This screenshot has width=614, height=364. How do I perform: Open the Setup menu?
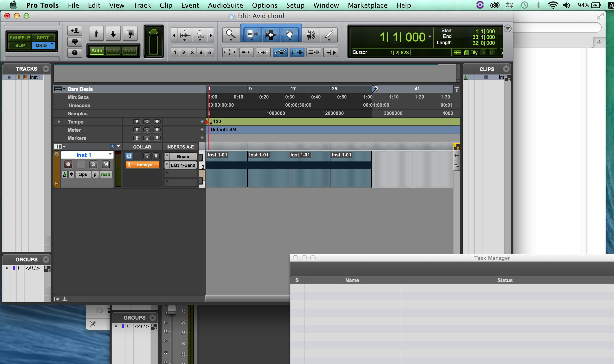pyautogui.click(x=295, y=5)
